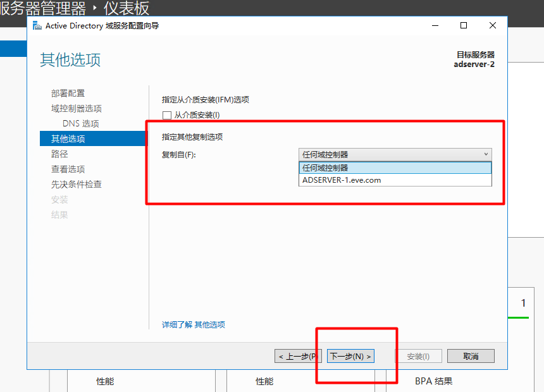The height and width of the screenshot is (392, 544).
Task: Click the 指定其他复制选项 label
Action: pyautogui.click(x=192, y=137)
